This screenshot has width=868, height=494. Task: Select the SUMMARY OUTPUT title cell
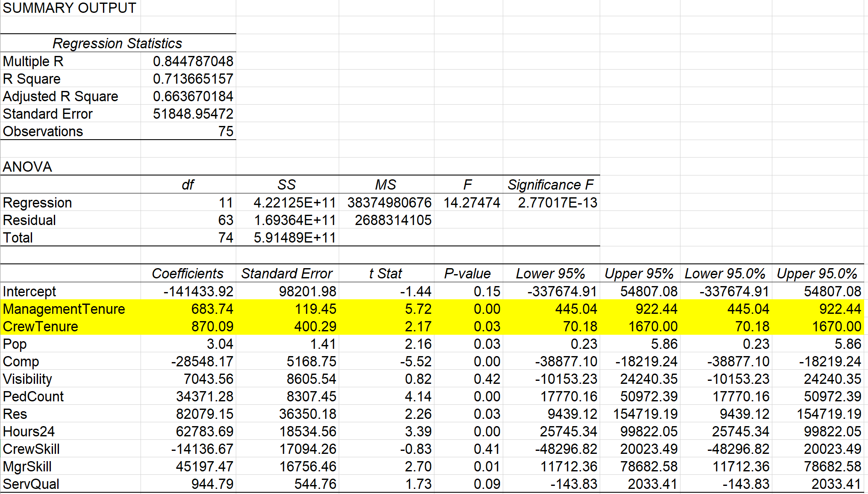tap(70, 8)
